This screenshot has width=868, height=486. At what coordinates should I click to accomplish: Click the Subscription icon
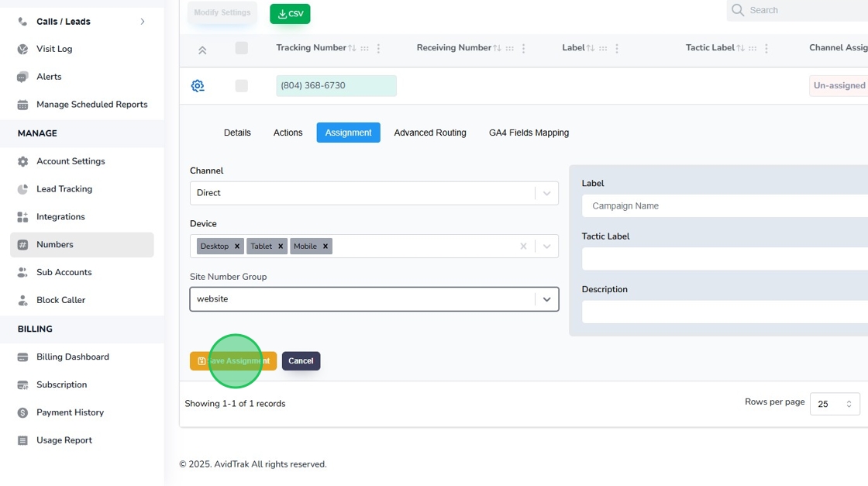pos(22,384)
